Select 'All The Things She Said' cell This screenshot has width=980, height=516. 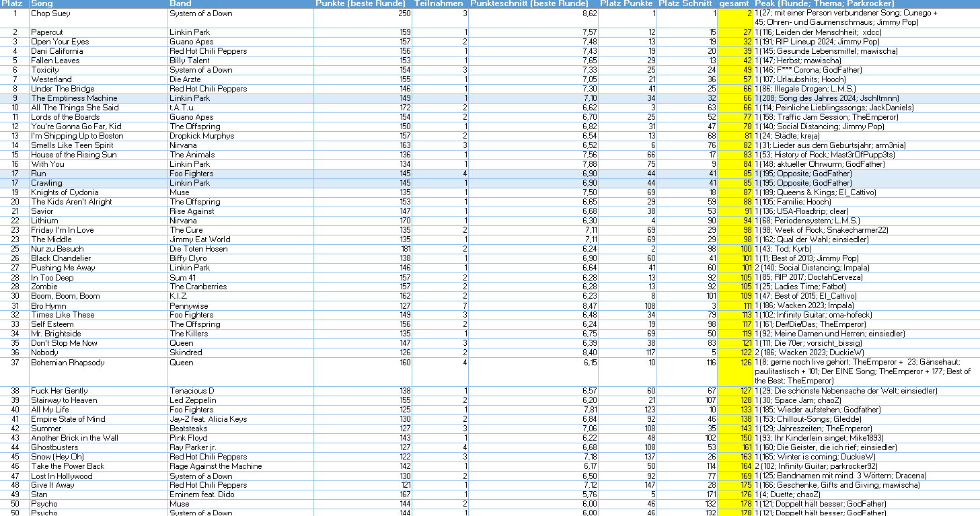click(98, 108)
